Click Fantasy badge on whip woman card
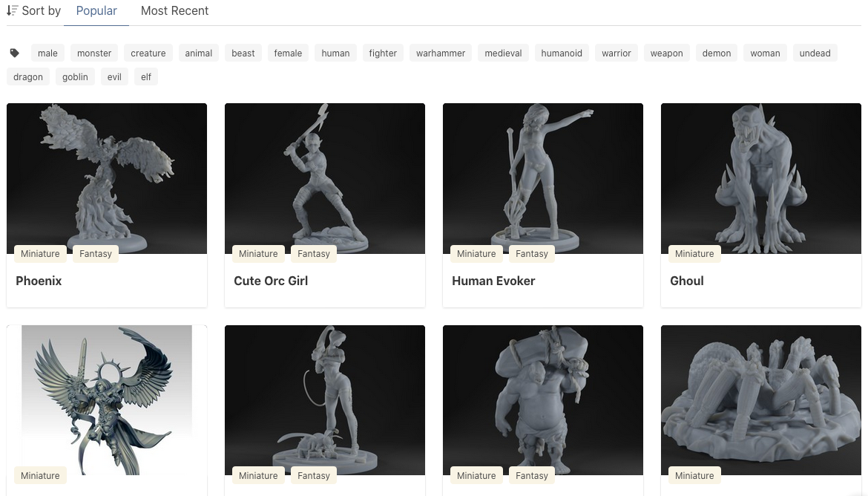Image resolution: width=868 pixels, height=496 pixels. pyautogui.click(x=314, y=475)
